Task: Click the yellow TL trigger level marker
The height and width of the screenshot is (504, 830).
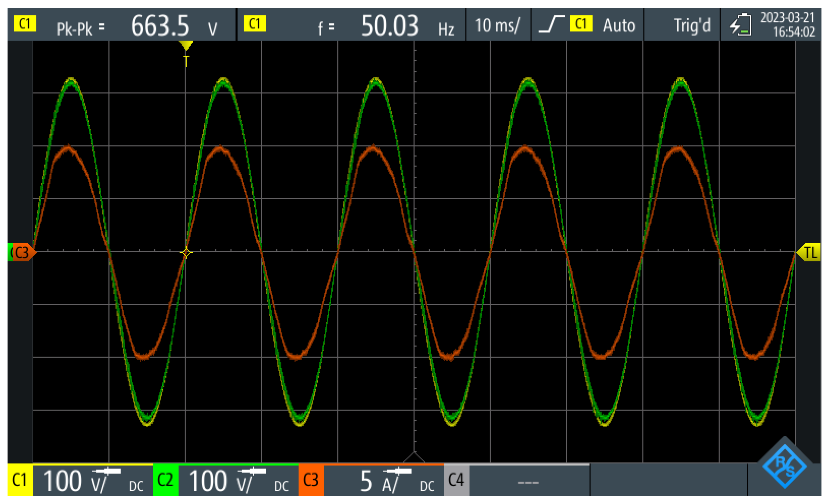Action: point(809,252)
